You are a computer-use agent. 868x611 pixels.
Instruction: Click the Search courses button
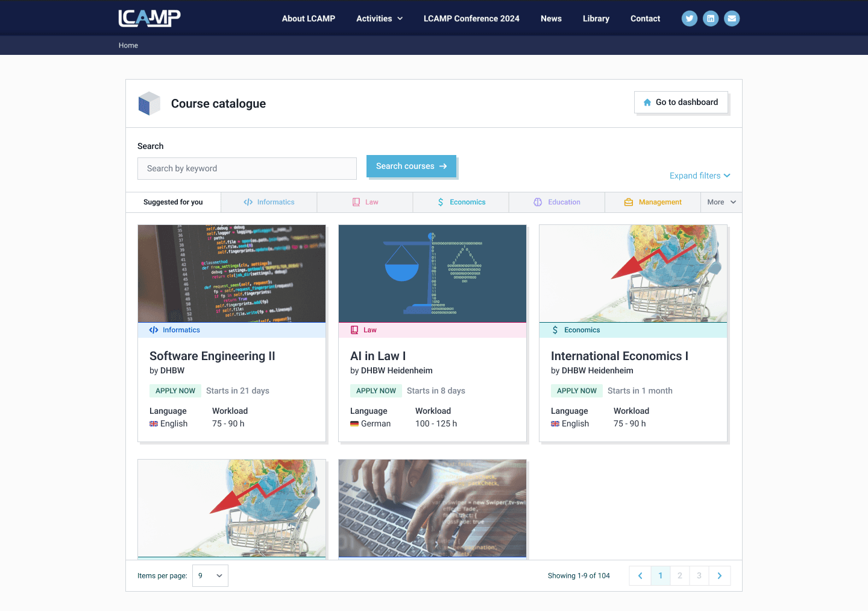(411, 166)
